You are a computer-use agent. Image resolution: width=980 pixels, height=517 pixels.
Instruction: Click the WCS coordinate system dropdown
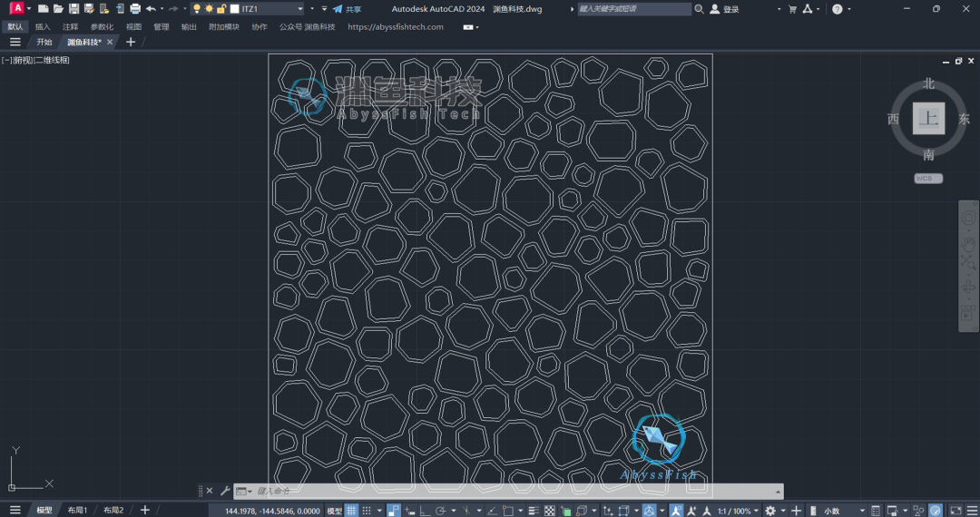929,179
